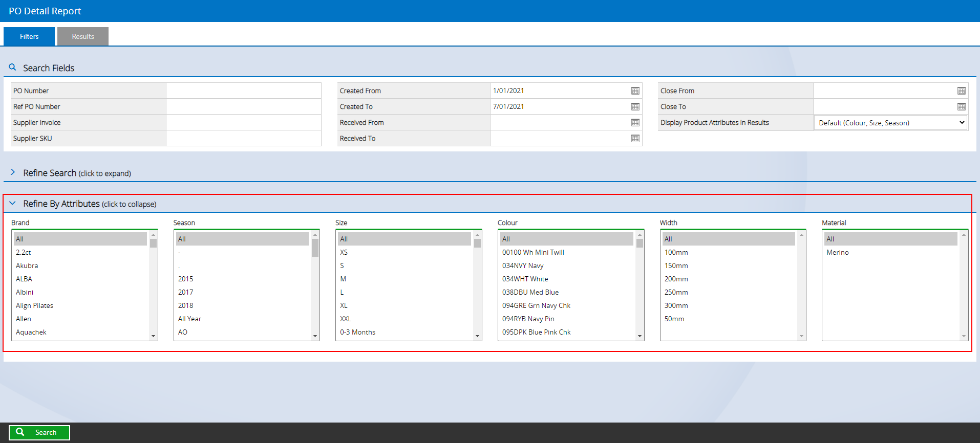Open calendar picker for Created To
This screenshot has width=980, height=443.
pyautogui.click(x=635, y=107)
